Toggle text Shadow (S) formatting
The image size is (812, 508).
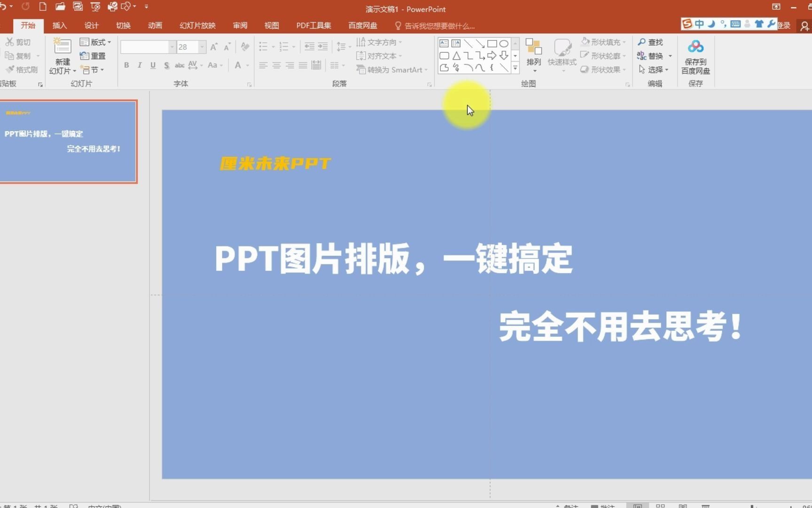point(166,65)
